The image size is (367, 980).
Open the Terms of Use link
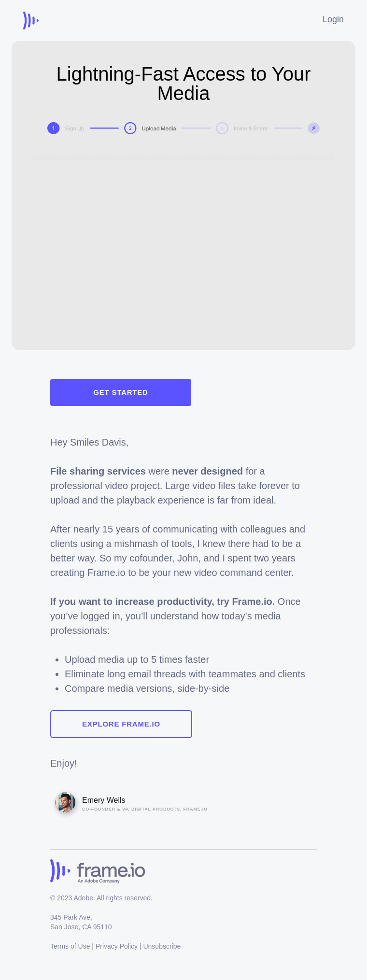(70, 946)
